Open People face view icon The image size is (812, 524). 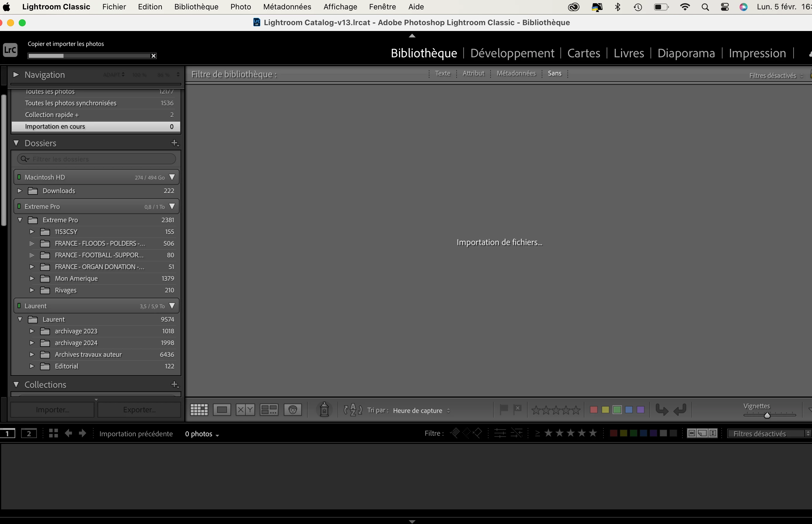[293, 410]
